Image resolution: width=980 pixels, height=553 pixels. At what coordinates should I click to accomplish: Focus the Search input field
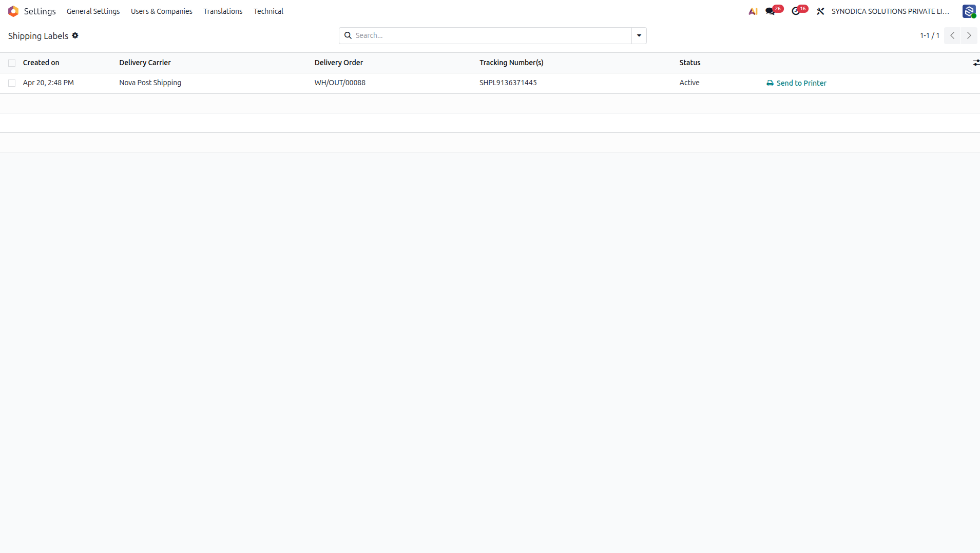pyautogui.click(x=492, y=35)
